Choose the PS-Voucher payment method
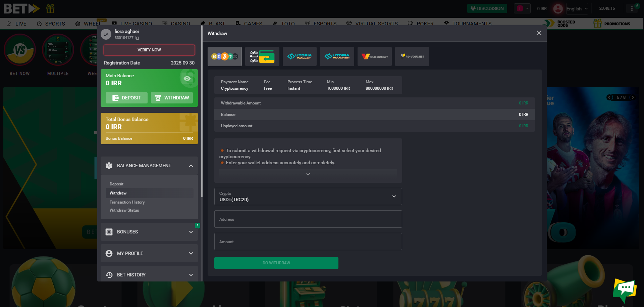Image resolution: width=644 pixels, height=307 pixels. (412, 56)
